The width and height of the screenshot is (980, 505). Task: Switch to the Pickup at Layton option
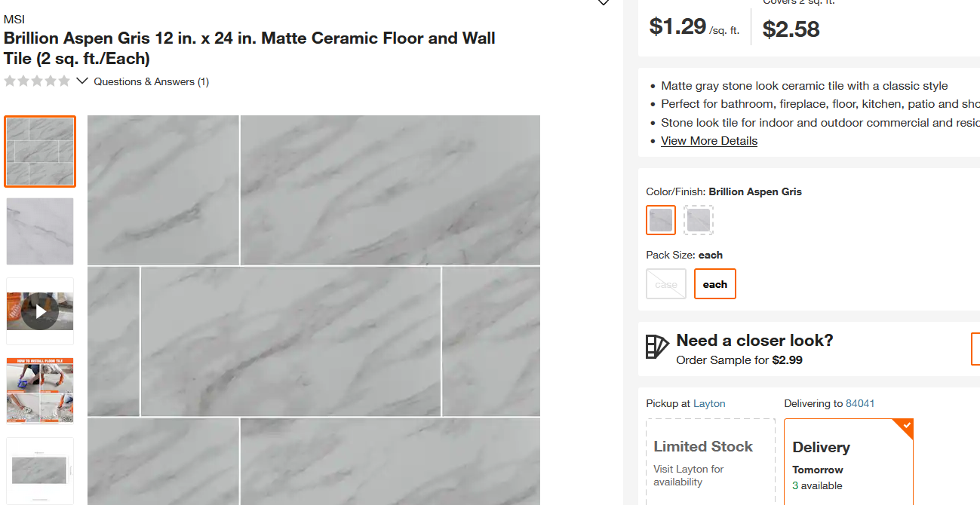[709, 403]
